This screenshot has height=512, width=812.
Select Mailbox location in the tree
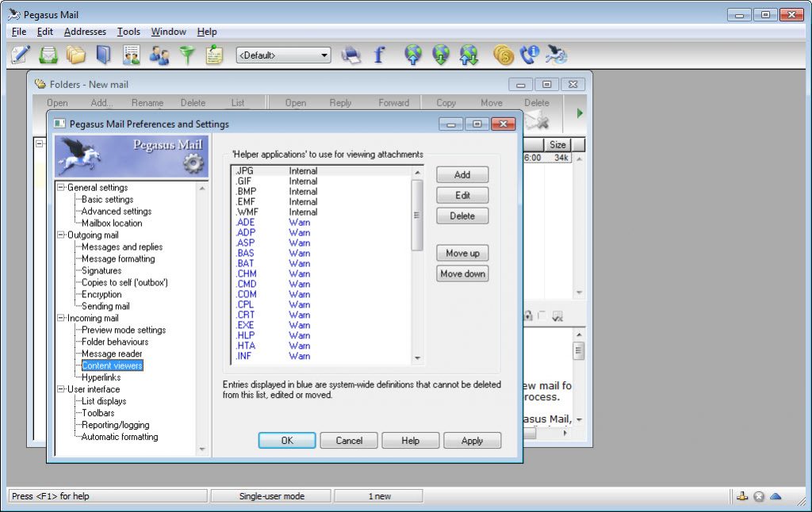coord(112,224)
